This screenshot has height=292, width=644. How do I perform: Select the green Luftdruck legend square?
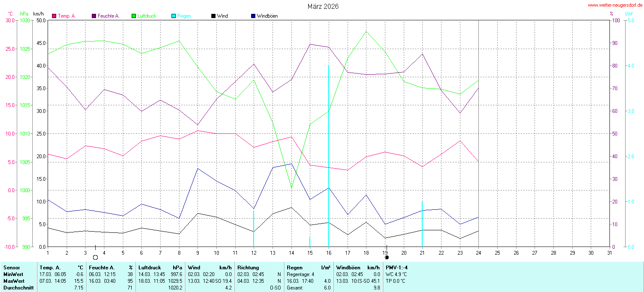[x=134, y=16]
